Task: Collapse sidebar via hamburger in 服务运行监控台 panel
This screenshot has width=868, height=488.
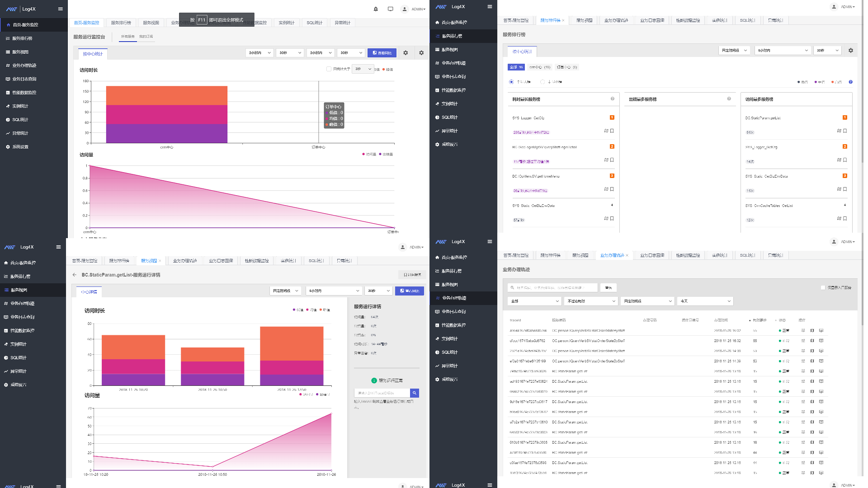Action: 61,9
